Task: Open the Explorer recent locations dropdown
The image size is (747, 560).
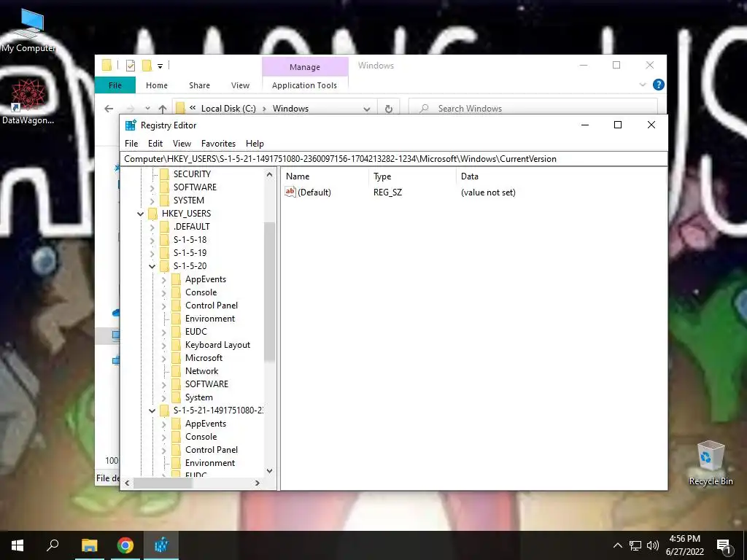Action: (x=147, y=109)
